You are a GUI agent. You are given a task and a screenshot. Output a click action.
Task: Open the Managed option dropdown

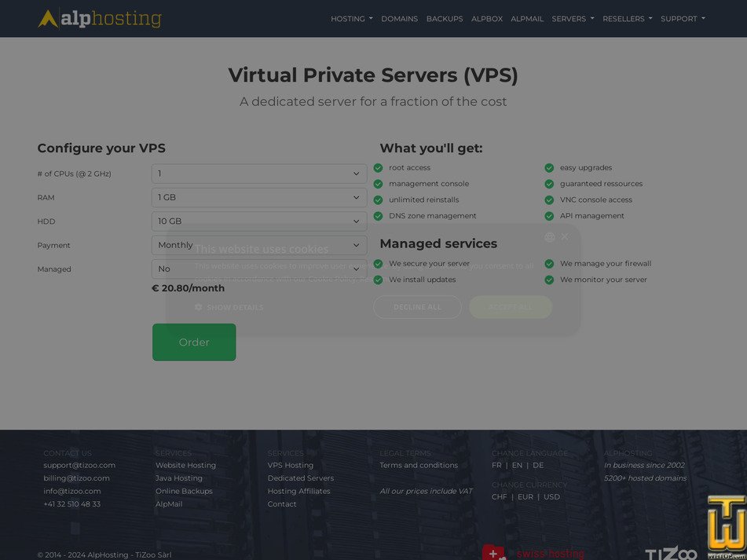[x=259, y=269]
